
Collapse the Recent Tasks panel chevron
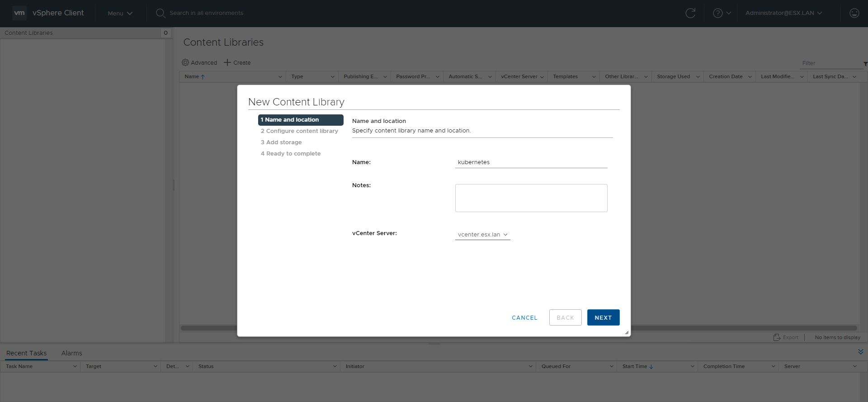(x=860, y=352)
